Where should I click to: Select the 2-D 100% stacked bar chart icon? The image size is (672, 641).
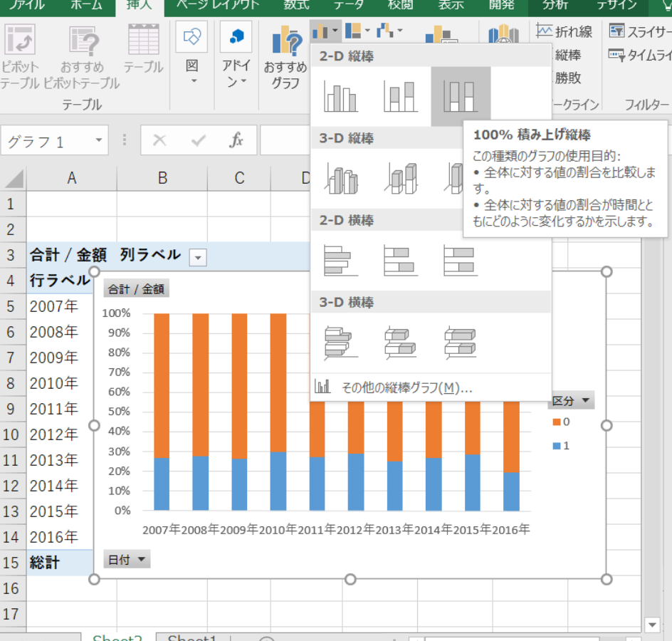click(460, 260)
